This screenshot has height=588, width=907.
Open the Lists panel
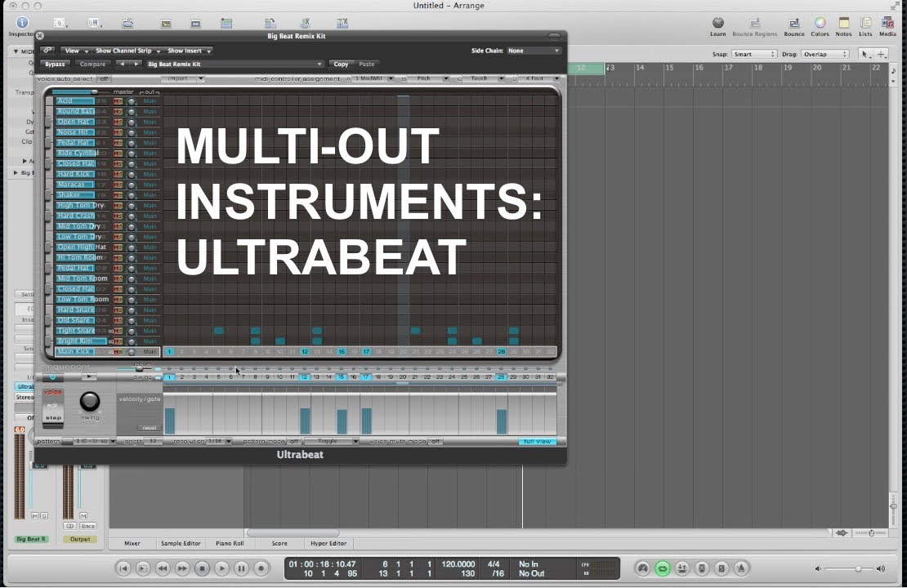click(865, 27)
